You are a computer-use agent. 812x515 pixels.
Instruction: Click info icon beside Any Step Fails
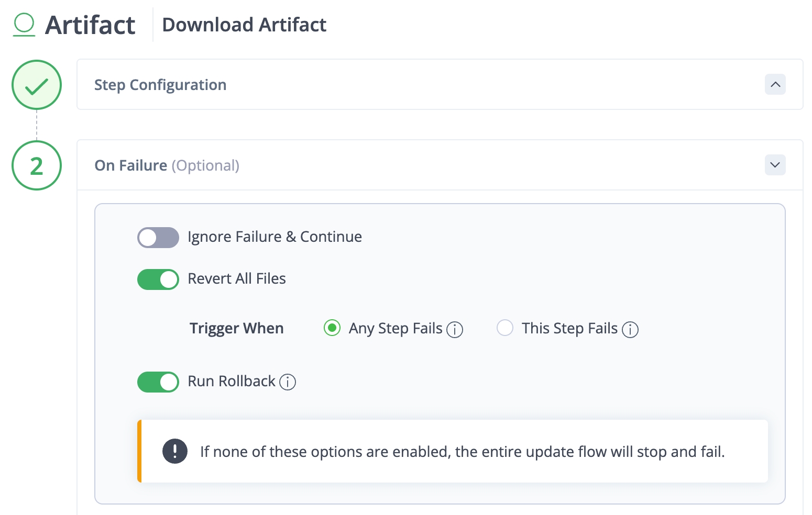click(x=455, y=330)
